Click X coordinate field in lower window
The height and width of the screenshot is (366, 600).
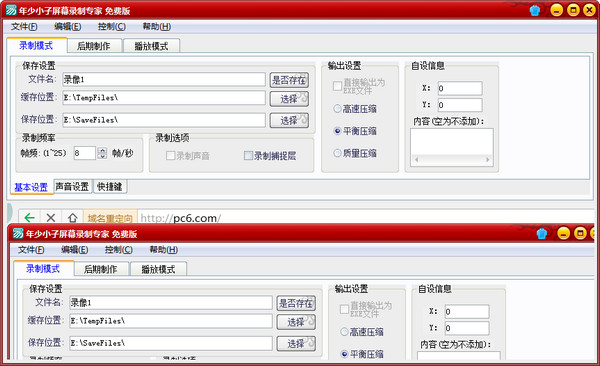click(467, 312)
